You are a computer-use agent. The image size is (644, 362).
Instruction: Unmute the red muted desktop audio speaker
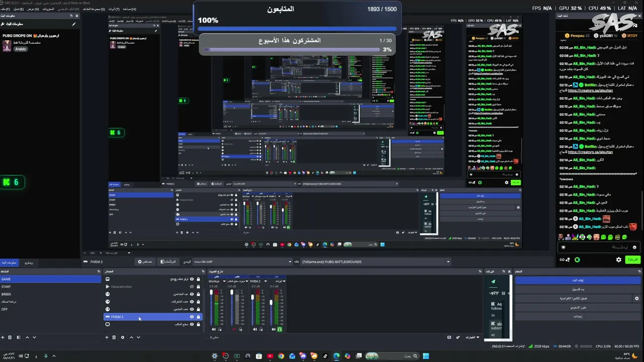point(234,329)
